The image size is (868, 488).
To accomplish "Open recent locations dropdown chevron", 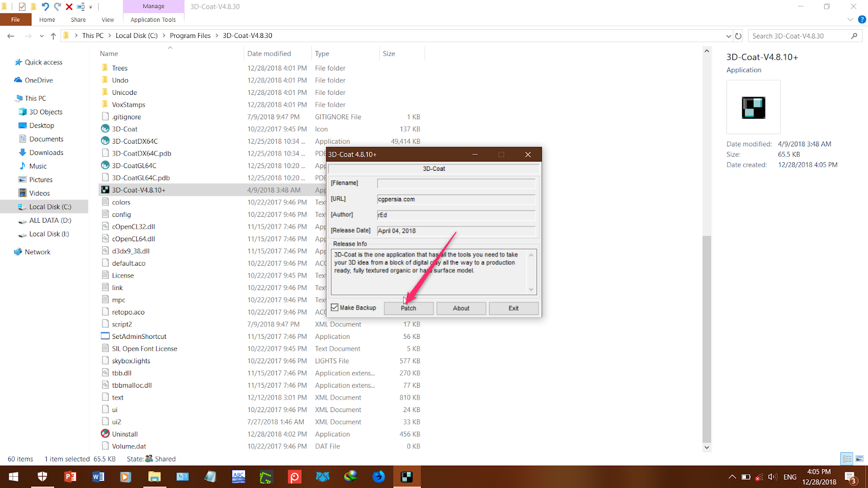I will pos(41,36).
